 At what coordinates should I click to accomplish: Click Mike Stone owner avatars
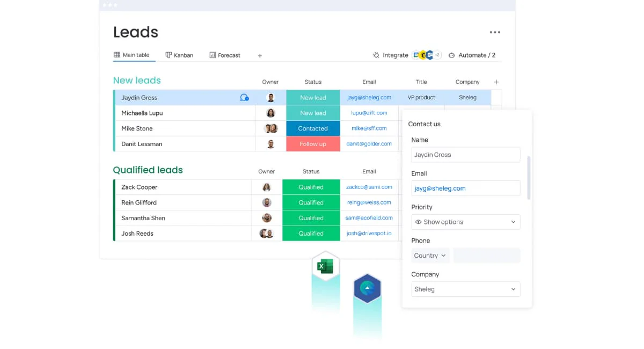tap(271, 129)
